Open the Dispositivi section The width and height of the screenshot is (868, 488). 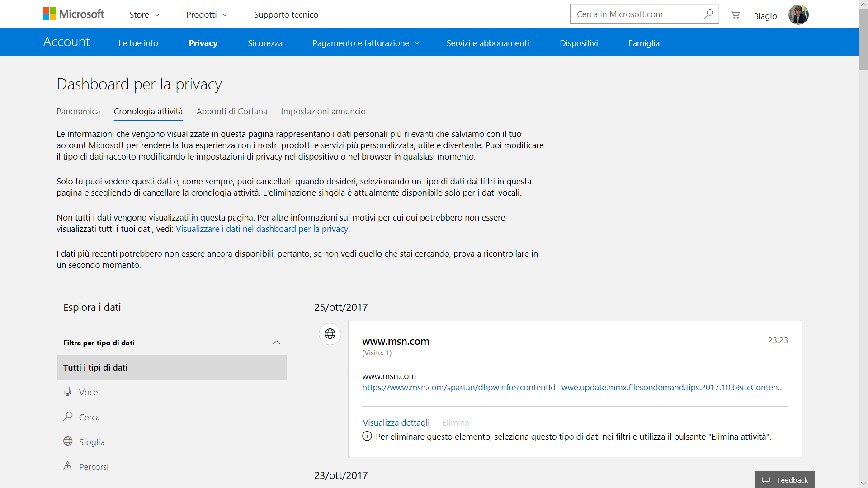pos(579,43)
